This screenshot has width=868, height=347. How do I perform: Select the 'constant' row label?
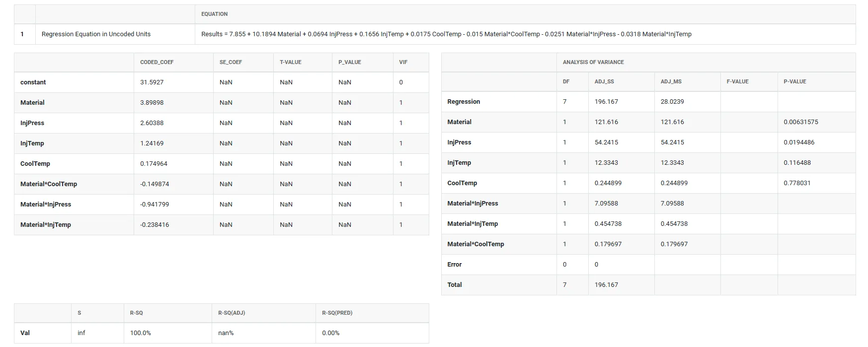(33, 82)
